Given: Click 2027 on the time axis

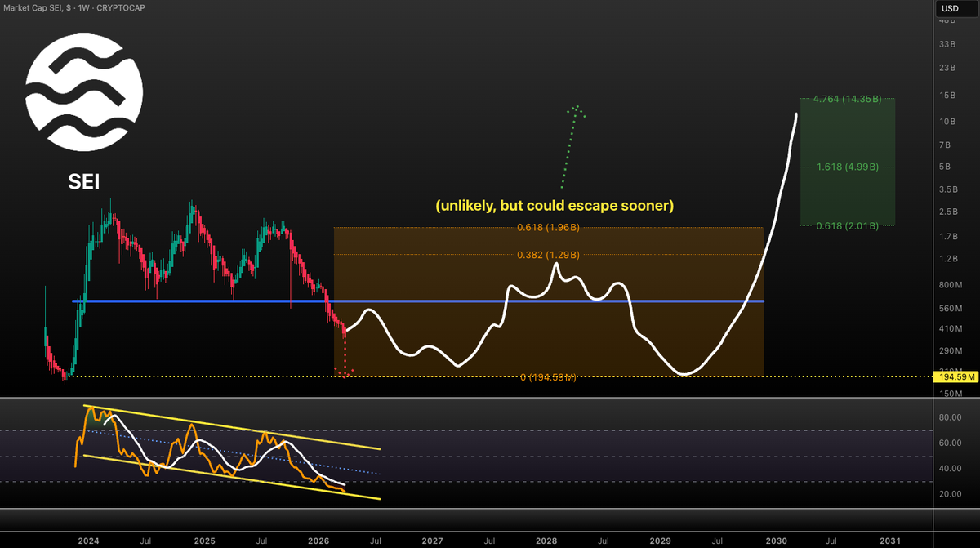Looking at the screenshot, I should tap(432, 541).
